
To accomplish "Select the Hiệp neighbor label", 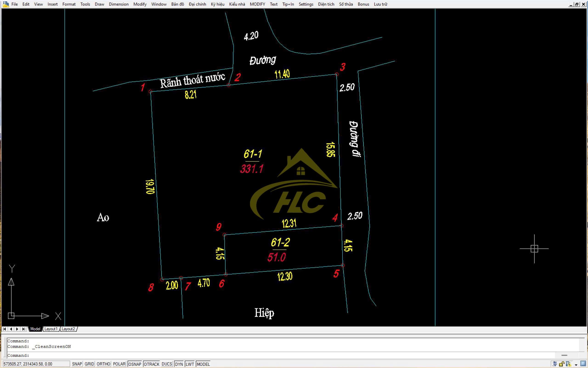I will pyautogui.click(x=264, y=313).
